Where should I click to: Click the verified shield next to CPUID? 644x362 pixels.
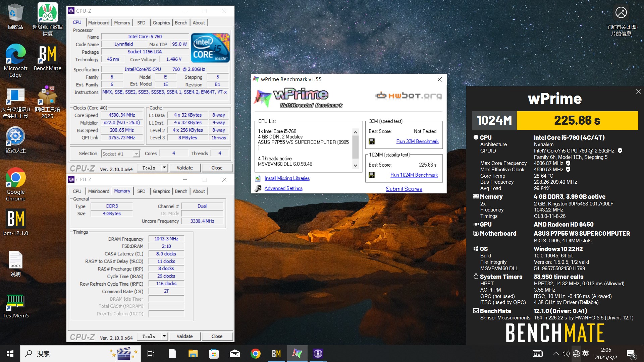tap(620, 151)
